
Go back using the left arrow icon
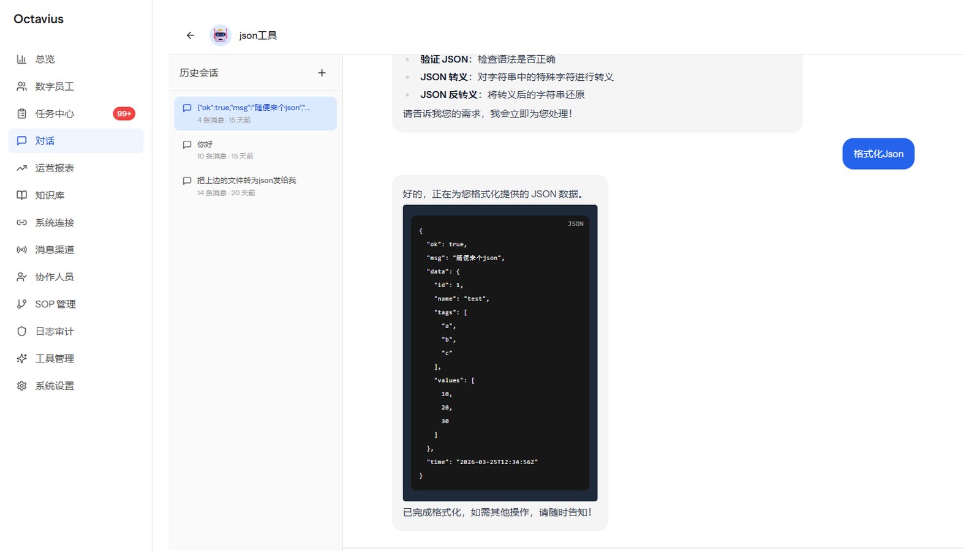pyautogui.click(x=190, y=36)
